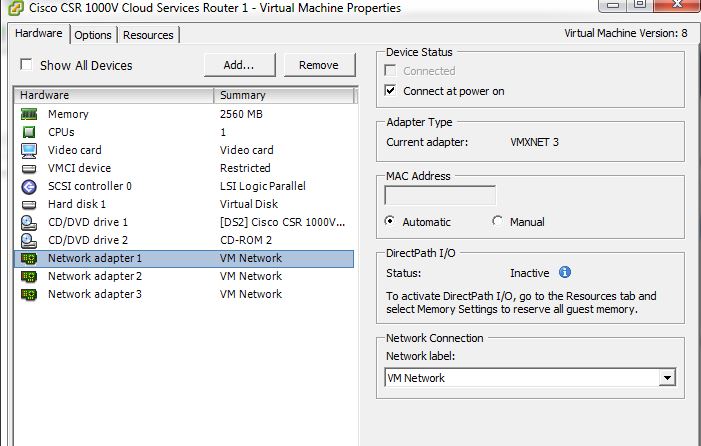This screenshot has width=701, height=446.
Task: Select the CD/DVD drive 1 row
Action: point(184,222)
